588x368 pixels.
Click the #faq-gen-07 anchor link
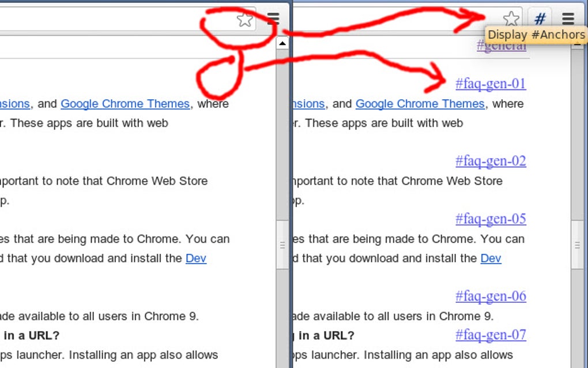[491, 335]
